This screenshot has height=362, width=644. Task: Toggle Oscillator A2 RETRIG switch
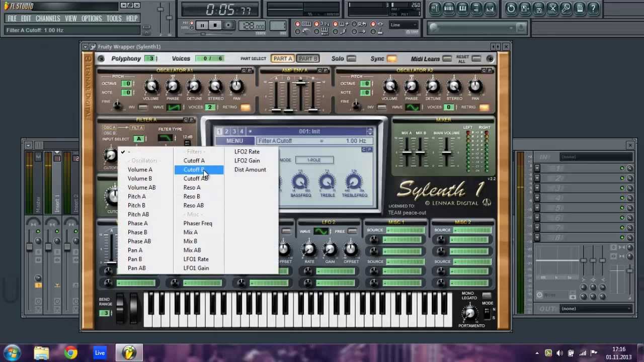(484, 107)
